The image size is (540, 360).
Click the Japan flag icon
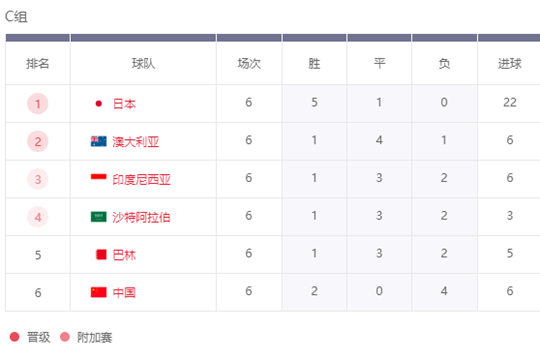pyautogui.click(x=98, y=103)
